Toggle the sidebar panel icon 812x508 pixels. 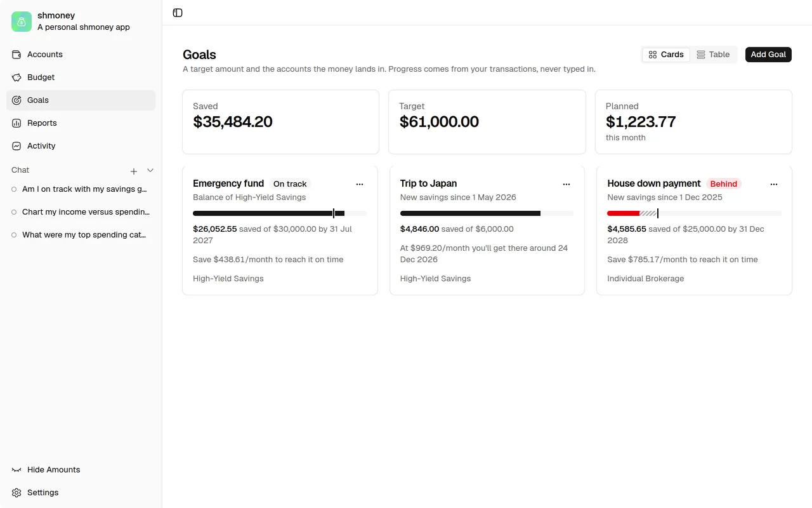click(178, 13)
